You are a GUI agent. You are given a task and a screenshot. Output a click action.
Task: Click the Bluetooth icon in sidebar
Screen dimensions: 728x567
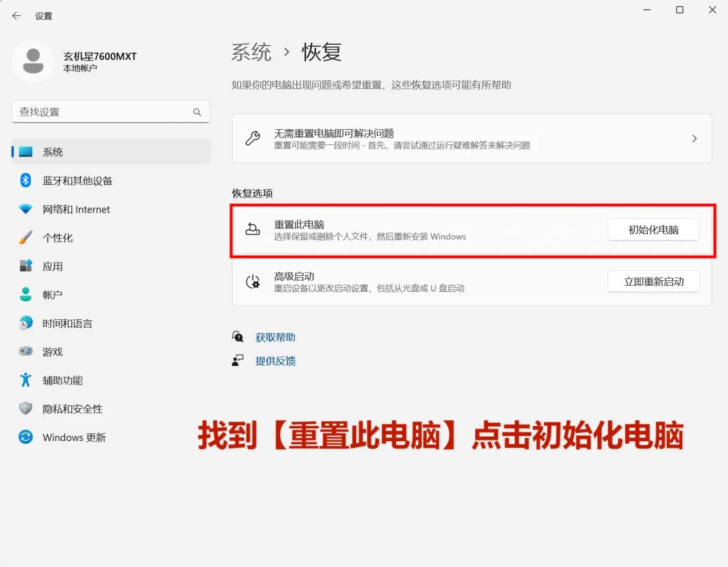coord(26,181)
